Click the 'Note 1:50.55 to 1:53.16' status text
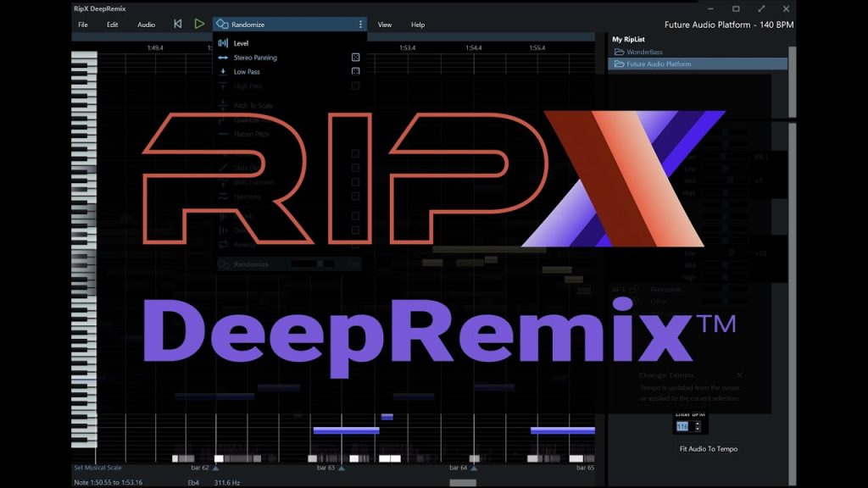Screen dimensions: 868x488 [x=108, y=482]
